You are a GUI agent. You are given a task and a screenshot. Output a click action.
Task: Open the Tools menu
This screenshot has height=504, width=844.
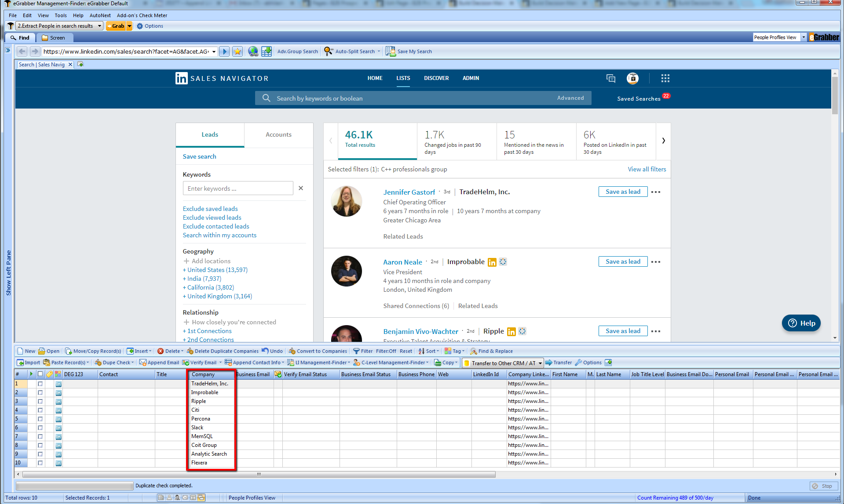coord(61,15)
